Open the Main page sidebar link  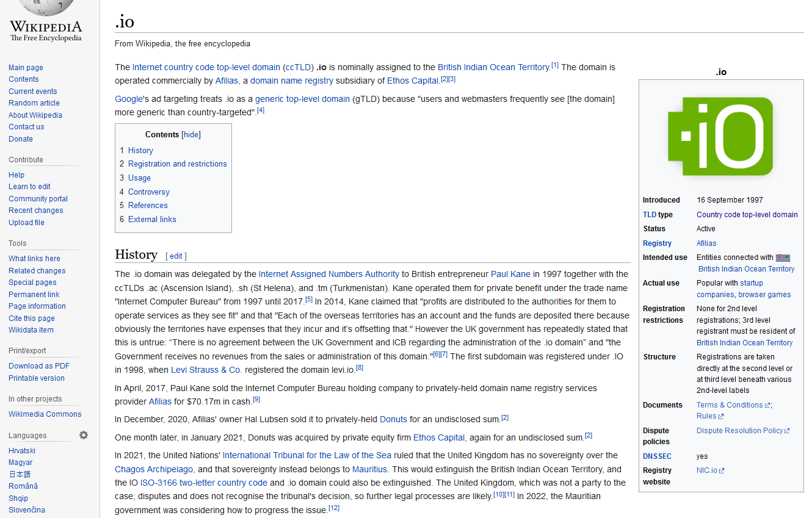[x=26, y=68]
